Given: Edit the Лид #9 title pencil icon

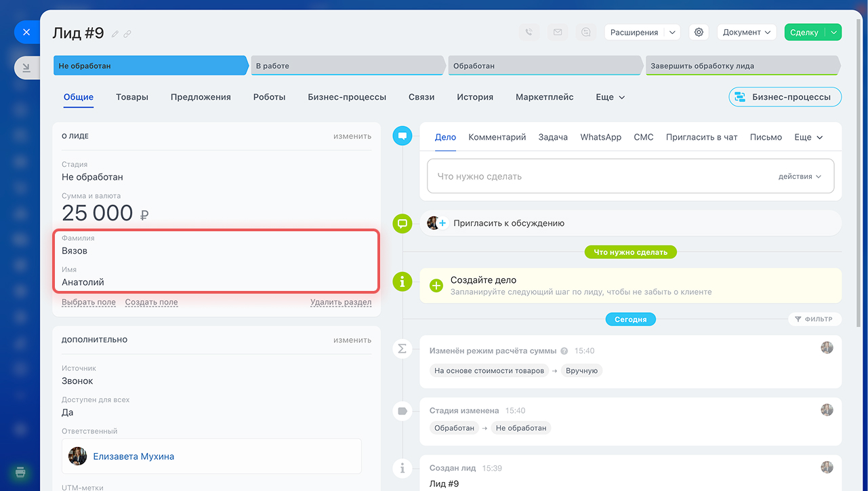Looking at the screenshot, I should pos(115,34).
